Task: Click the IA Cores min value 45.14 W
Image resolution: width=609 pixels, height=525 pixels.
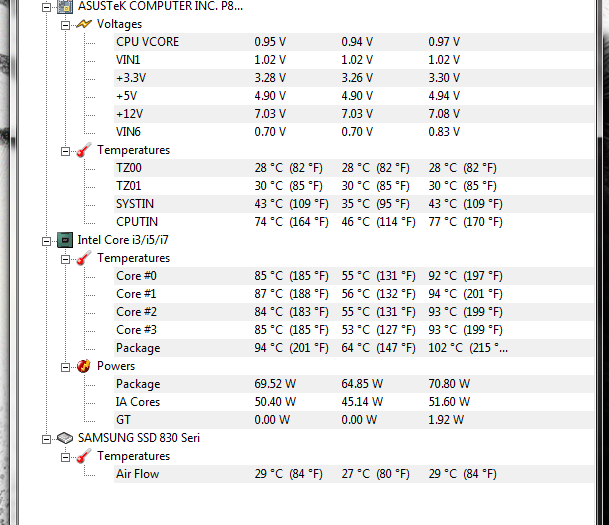Action: pyautogui.click(x=362, y=402)
